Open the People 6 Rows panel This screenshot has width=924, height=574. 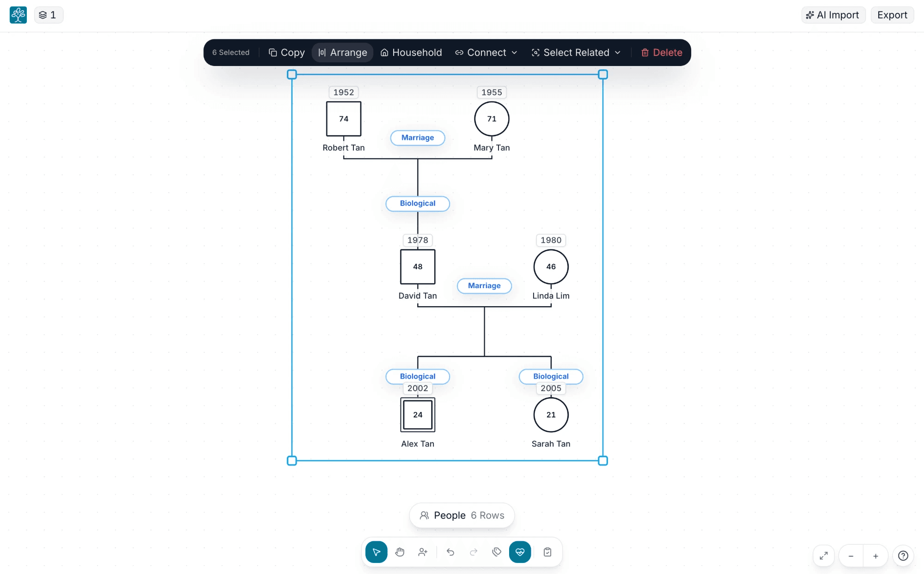coord(462,515)
